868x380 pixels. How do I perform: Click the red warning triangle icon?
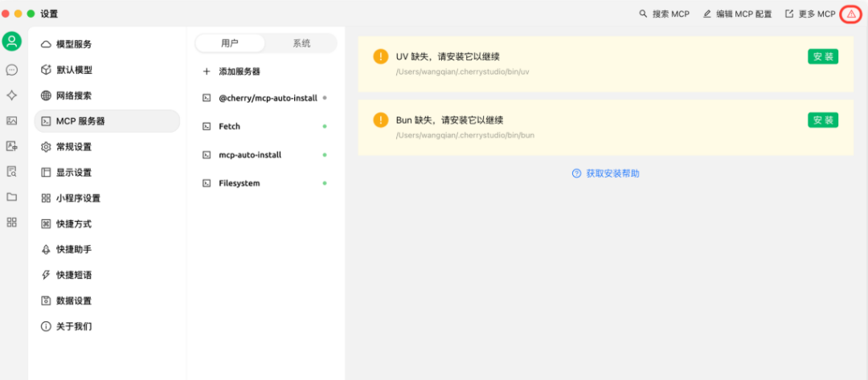tap(851, 14)
